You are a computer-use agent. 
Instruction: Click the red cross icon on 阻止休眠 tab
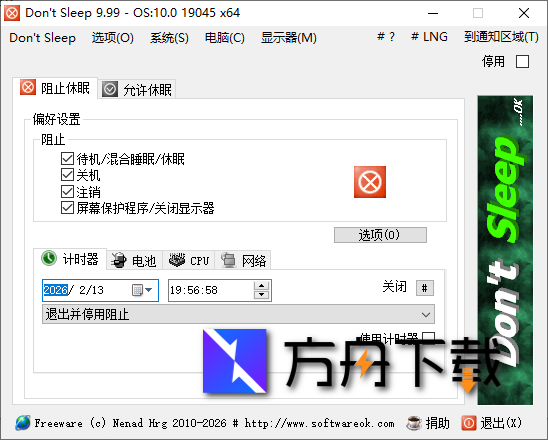pyautogui.click(x=28, y=87)
